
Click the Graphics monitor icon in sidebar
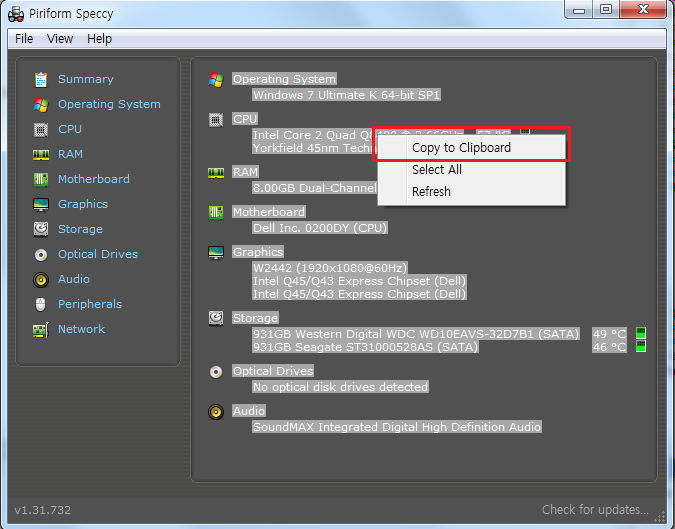click(x=41, y=204)
